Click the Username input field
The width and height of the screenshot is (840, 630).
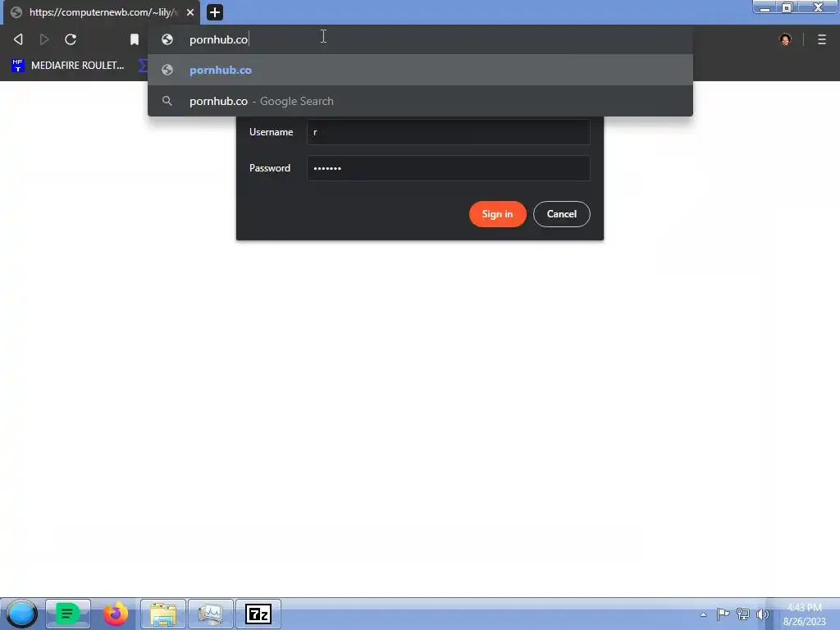tap(449, 132)
